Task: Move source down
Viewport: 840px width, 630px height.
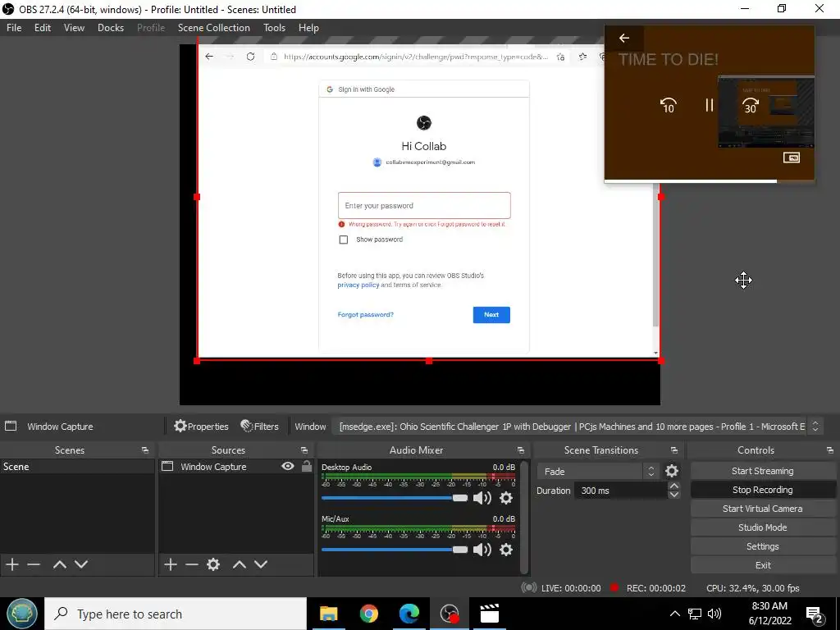Action: pos(261,564)
